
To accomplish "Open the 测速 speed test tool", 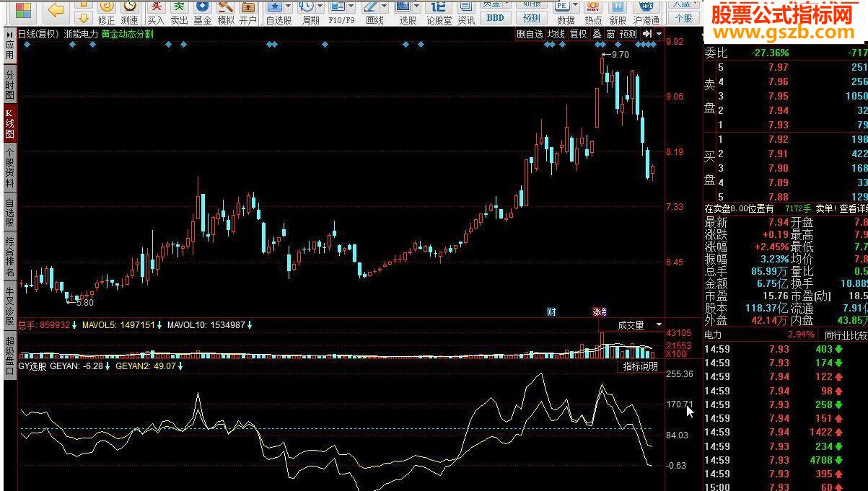I will coord(129,12).
